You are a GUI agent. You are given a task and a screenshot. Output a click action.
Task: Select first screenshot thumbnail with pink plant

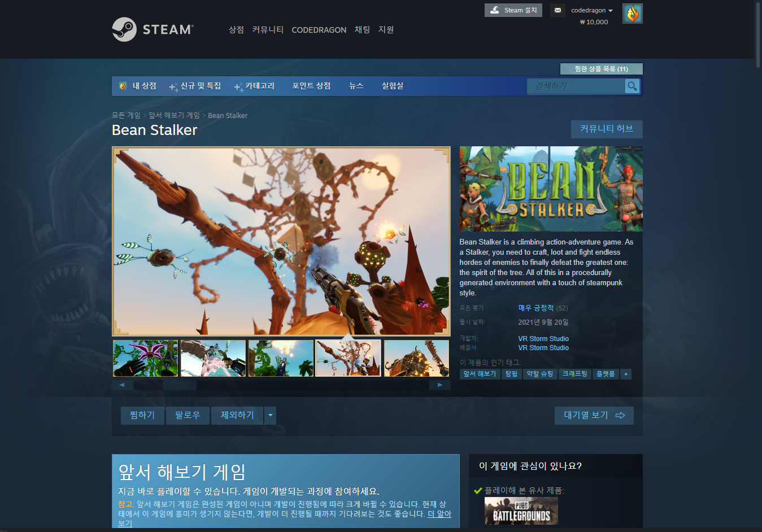(x=145, y=358)
